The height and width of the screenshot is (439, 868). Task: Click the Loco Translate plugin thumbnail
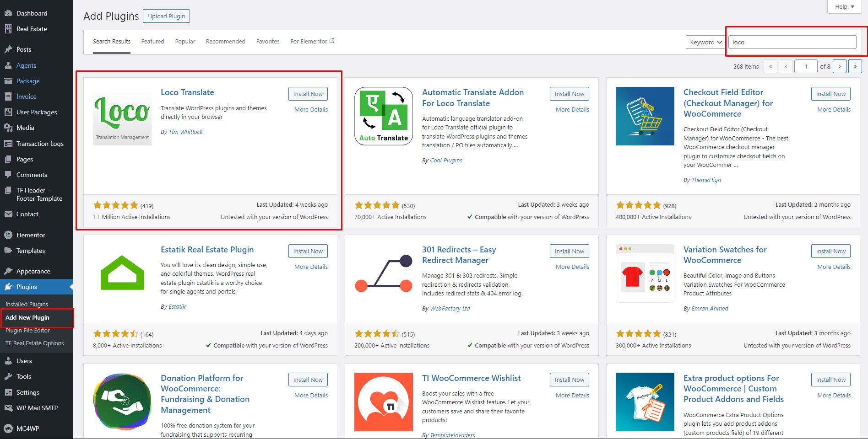coord(122,116)
